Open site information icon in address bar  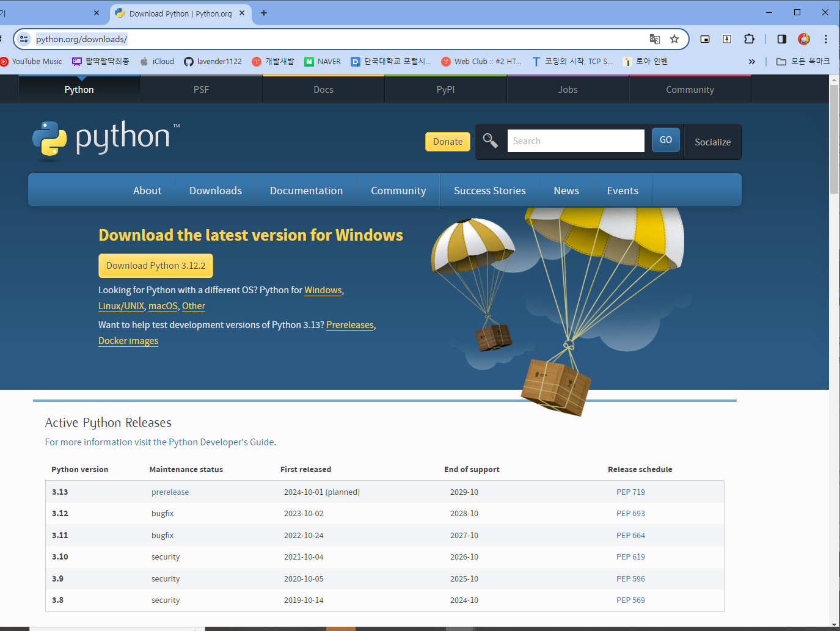(24, 39)
